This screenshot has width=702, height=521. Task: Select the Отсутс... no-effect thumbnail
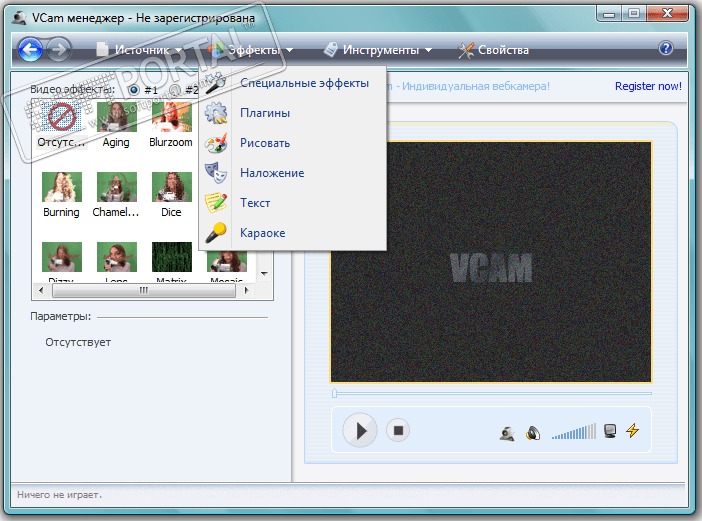(x=61, y=125)
